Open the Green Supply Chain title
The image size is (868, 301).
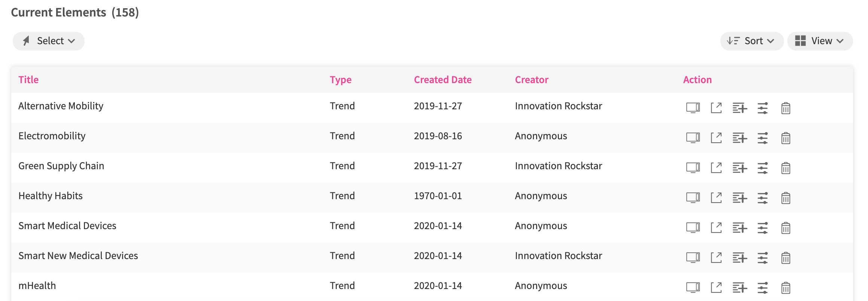click(61, 166)
